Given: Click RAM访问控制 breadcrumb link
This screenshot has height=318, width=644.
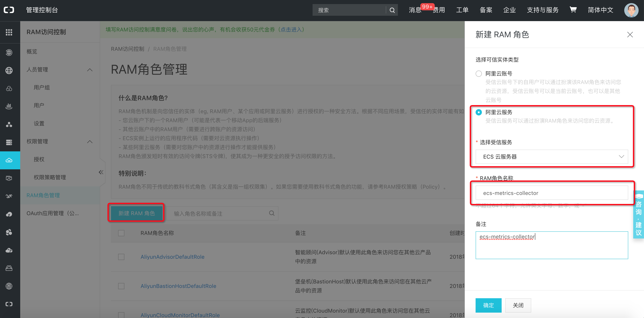Looking at the screenshot, I should point(128,49).
